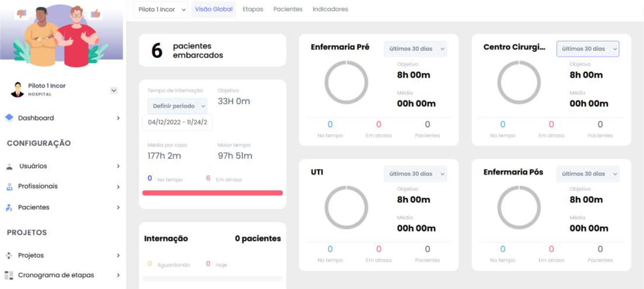
Task: Open the Indicadores tab
Action: point(330,9)
